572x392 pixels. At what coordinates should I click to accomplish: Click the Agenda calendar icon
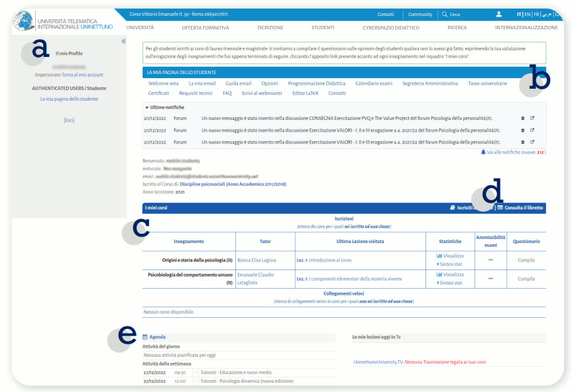point(145,337)
